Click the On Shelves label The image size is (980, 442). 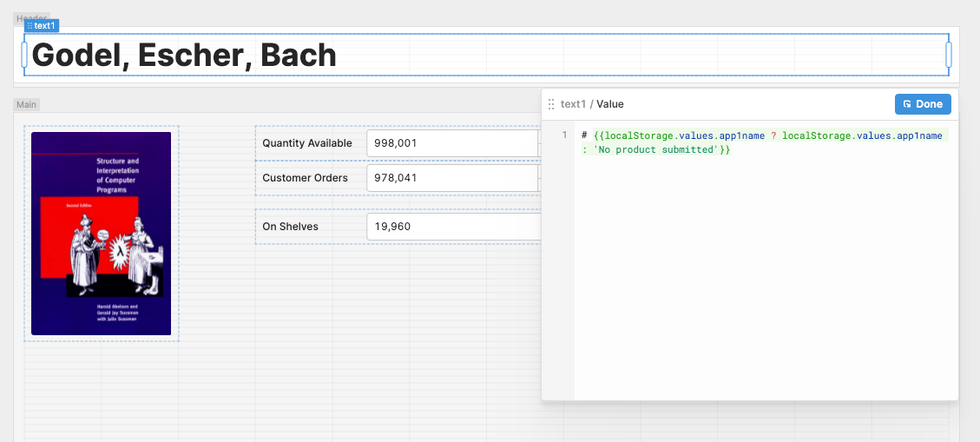click(290, 227)
